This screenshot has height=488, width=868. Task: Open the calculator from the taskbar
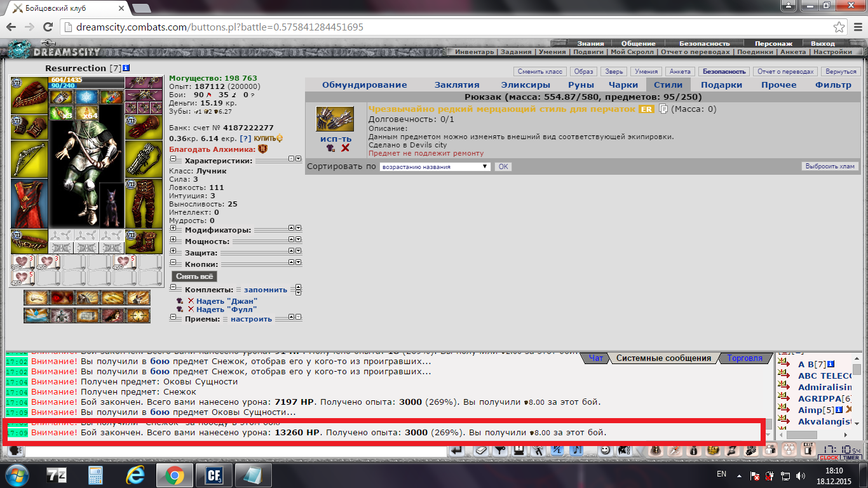tap(96, 475)
